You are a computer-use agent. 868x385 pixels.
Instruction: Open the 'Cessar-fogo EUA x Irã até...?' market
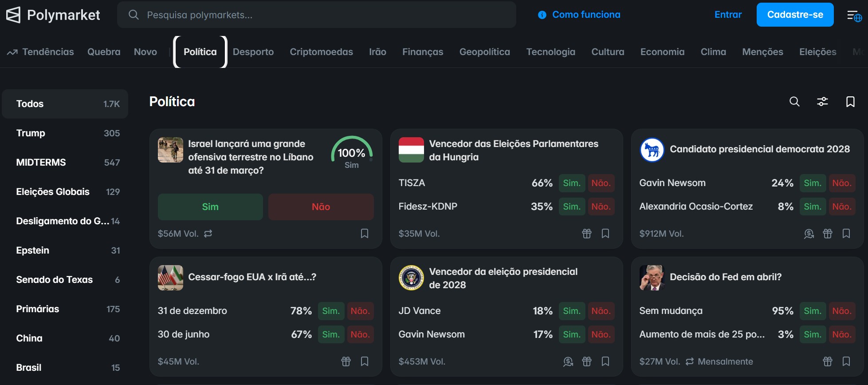point(251,276)
